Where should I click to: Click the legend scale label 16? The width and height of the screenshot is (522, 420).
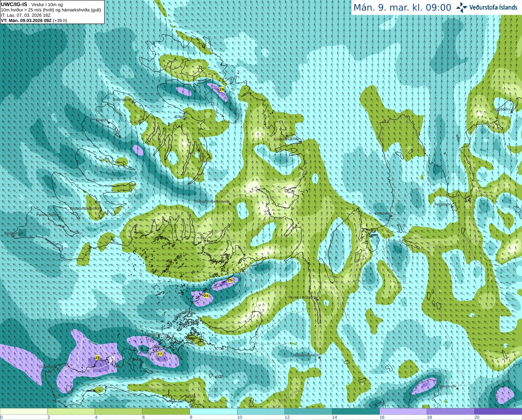tap(382, 417)
